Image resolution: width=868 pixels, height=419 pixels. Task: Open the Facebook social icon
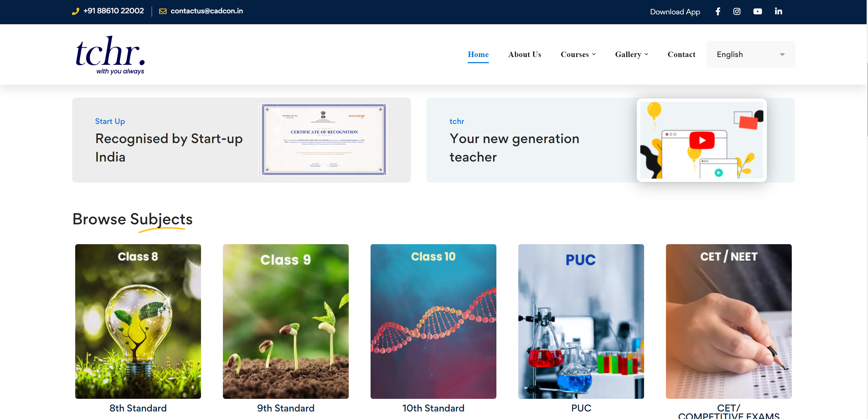click(x=718, y=12)
